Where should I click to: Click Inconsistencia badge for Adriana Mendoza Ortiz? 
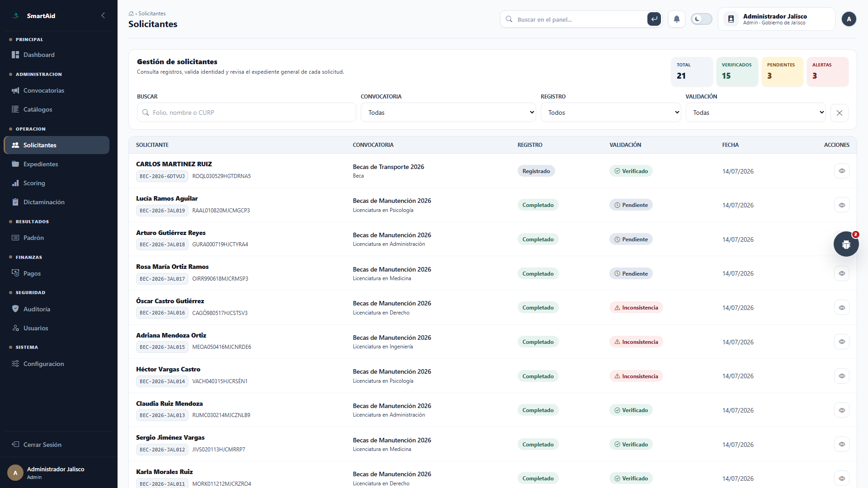point(636,342)
